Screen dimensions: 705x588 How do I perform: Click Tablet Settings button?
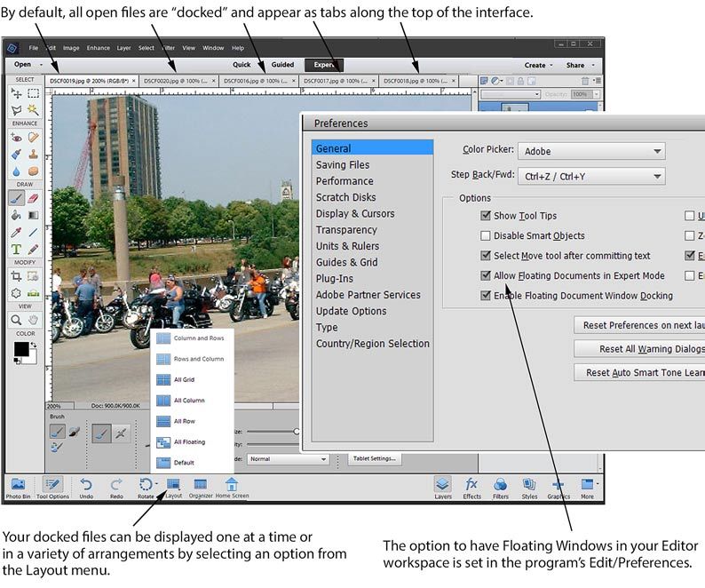(374, 458)
